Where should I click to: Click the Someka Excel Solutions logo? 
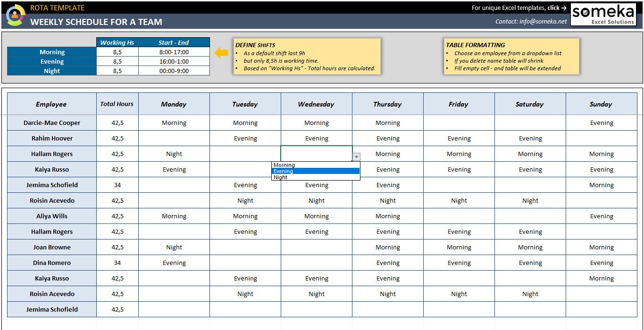click(x=604, y=15)
